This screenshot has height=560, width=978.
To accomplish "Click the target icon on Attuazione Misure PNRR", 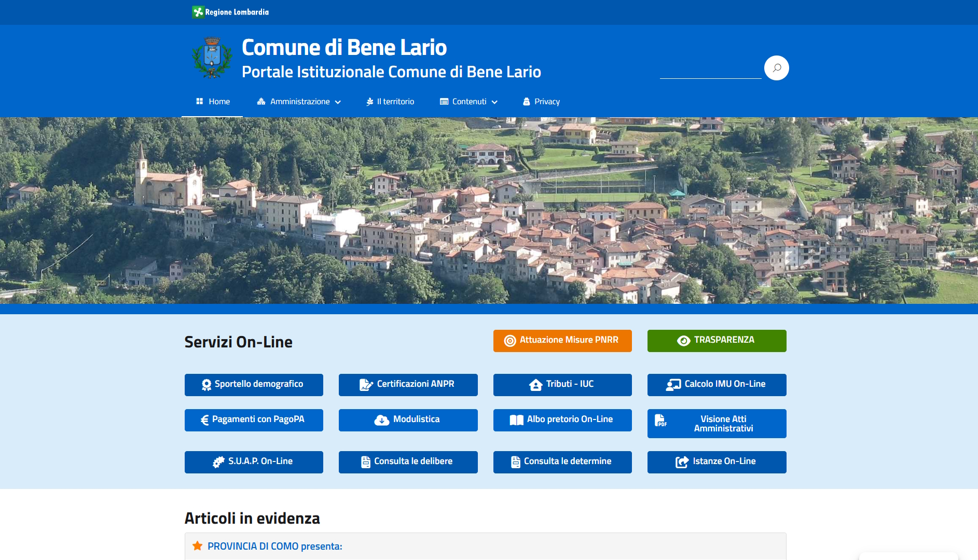I will [x=510, y=341].
